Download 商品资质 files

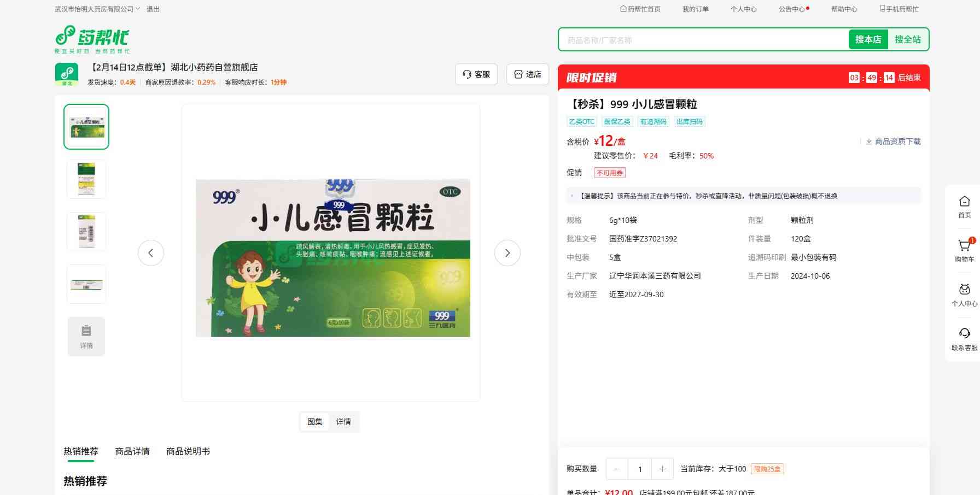click(x=893, y=142)
